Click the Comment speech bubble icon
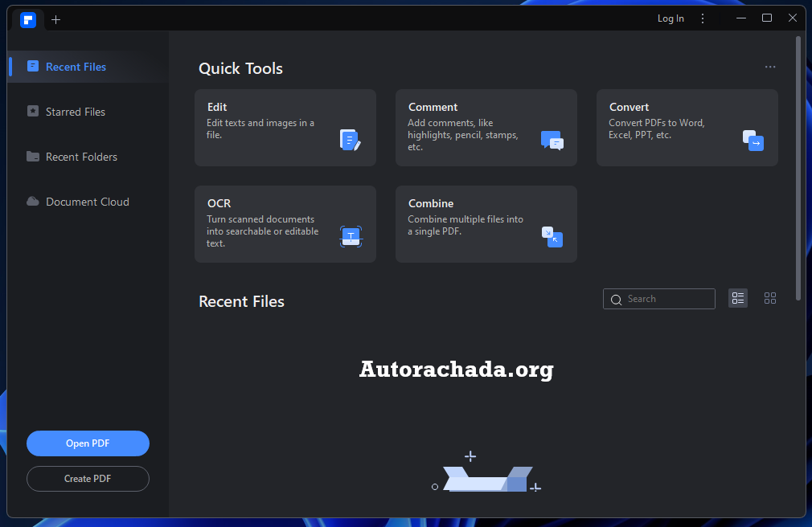 [x=552, y=140]
